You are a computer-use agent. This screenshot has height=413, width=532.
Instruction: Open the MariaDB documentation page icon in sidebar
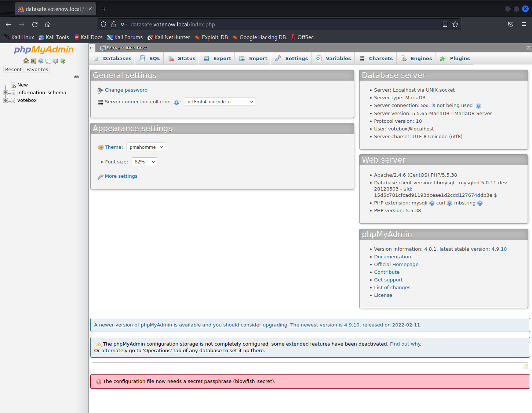coord(48,61)
